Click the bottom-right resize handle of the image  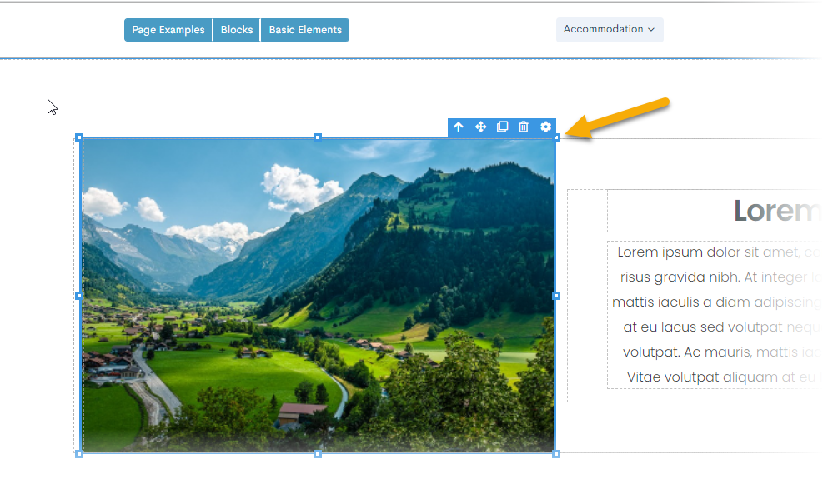[556, 454]
